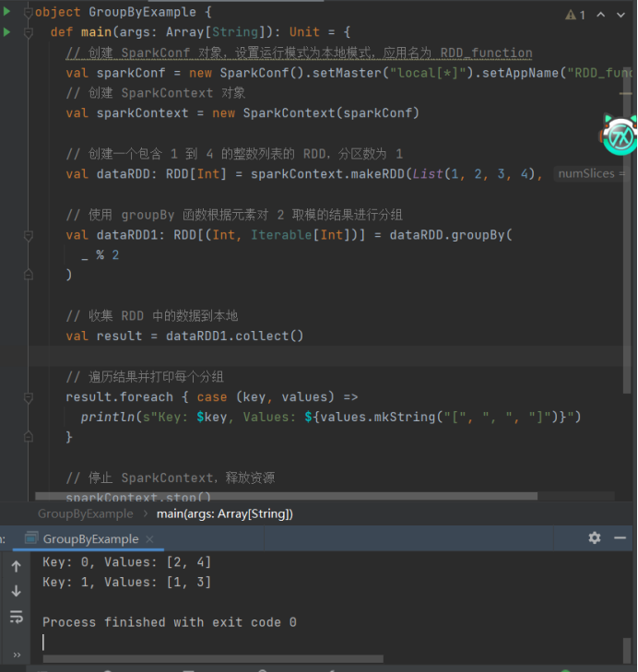
Task: Toggle soft-wrap in console output
Action: pos(17,617)
